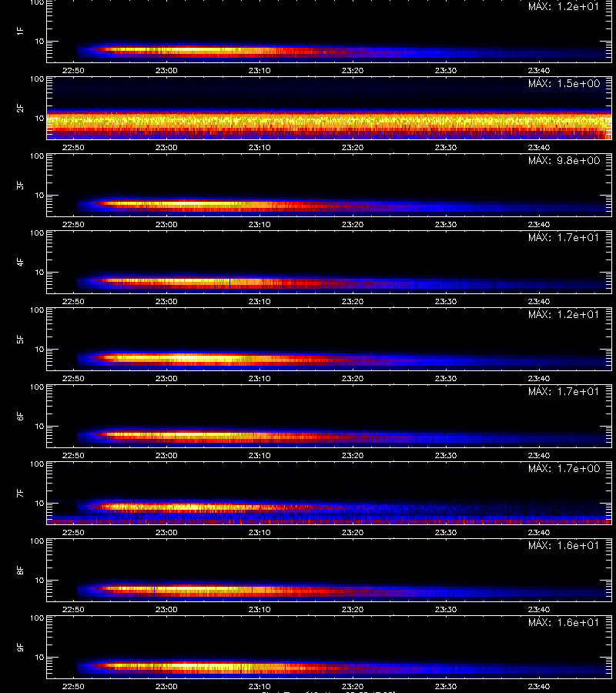Click 23:30 time label under 9F panel

(x=446, y=686)
